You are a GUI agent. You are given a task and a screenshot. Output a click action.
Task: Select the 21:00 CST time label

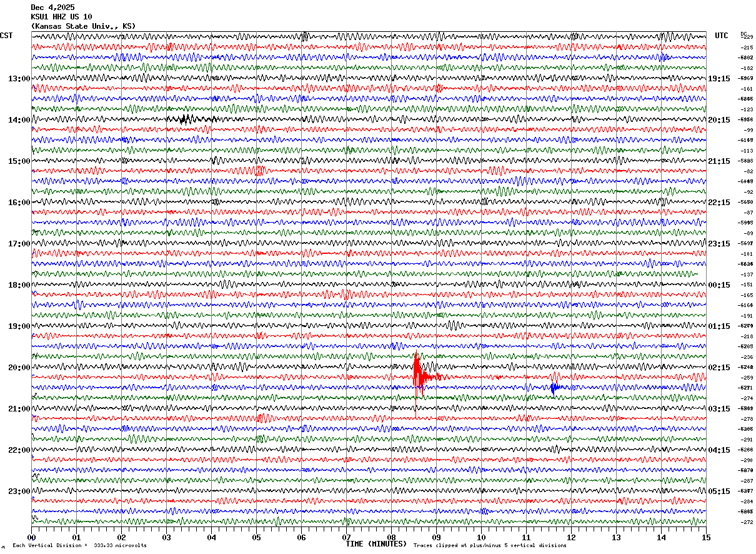click(x=19, y=409)
